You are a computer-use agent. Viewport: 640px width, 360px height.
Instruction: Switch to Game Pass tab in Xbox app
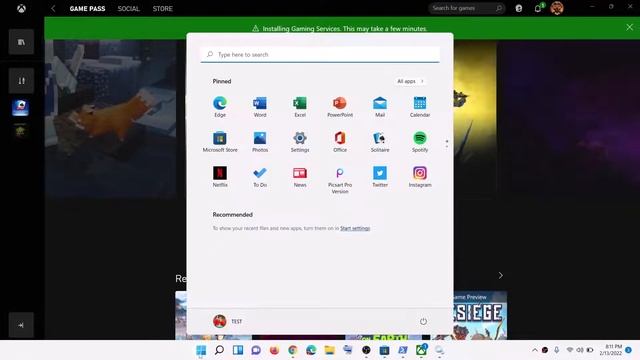click(x=87, y=8)
